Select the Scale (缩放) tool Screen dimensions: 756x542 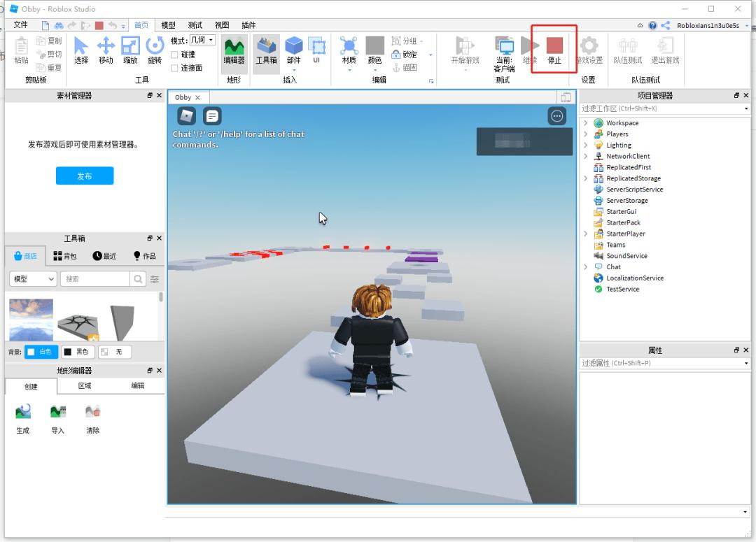tap(130, 49)
